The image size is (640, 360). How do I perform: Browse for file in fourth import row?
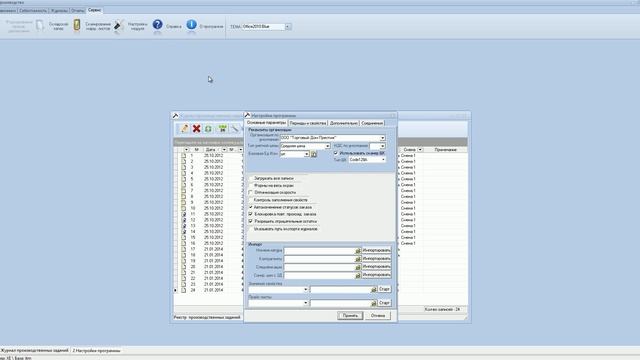click(358, 276)
